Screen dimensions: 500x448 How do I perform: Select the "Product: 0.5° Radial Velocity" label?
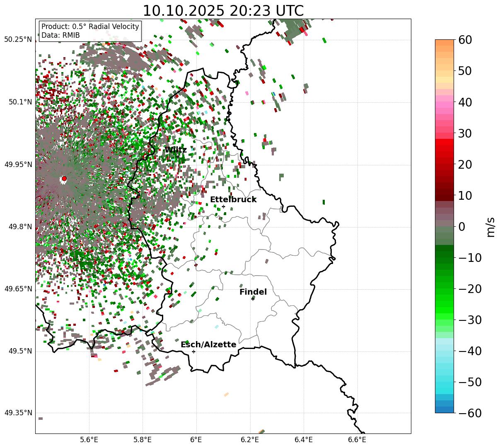point(90,27)
